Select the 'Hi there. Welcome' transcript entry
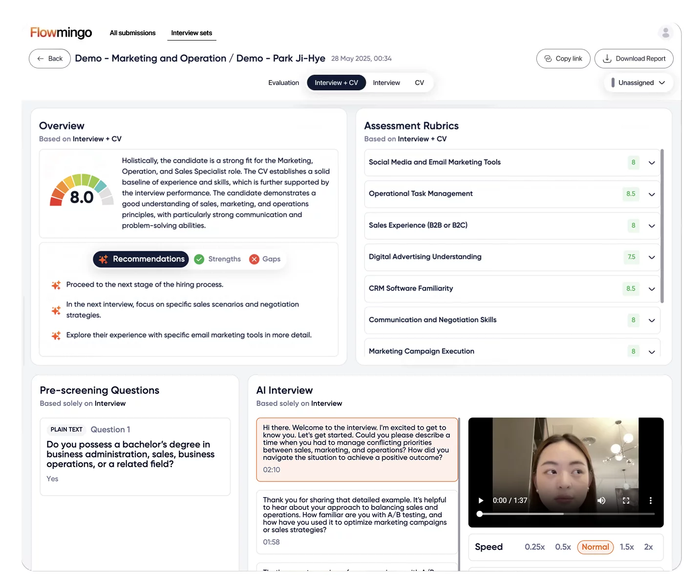 (357, 449)
